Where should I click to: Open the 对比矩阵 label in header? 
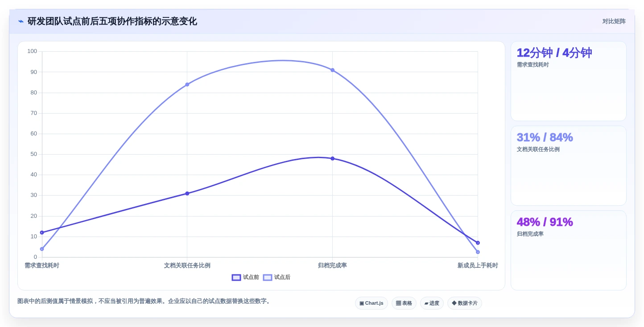614,21
